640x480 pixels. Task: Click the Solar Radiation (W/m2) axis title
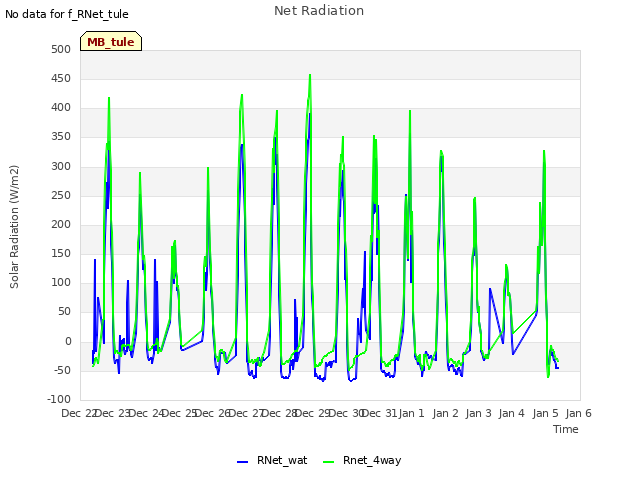pos(14,227)
